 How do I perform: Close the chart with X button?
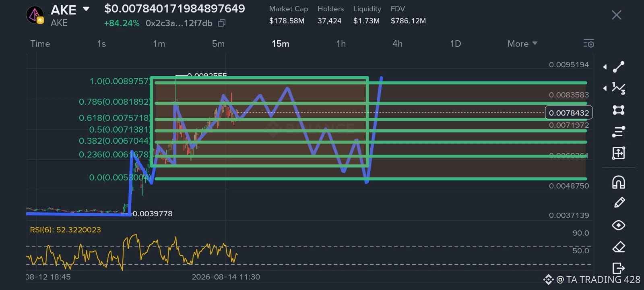[616, 15]
